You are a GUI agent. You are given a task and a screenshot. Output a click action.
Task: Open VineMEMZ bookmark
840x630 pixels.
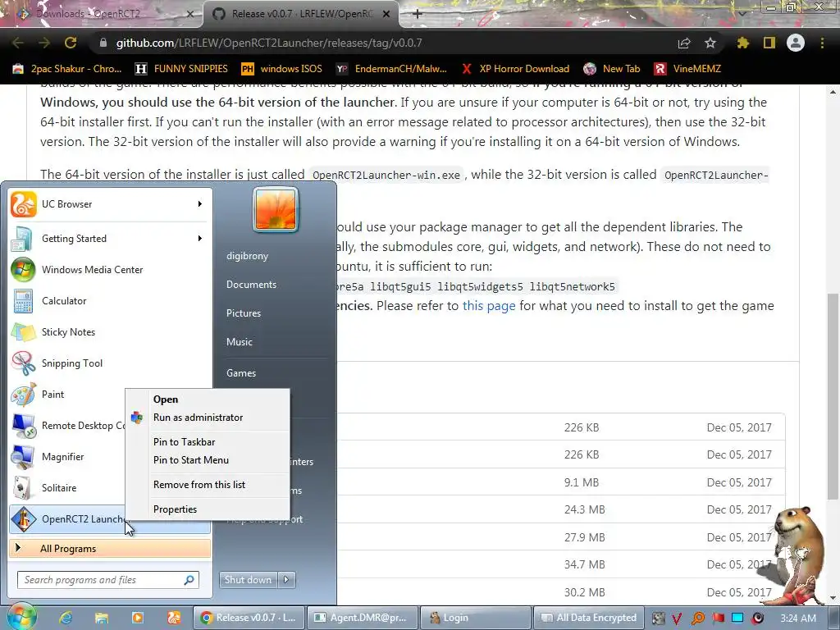click(688, 69)
